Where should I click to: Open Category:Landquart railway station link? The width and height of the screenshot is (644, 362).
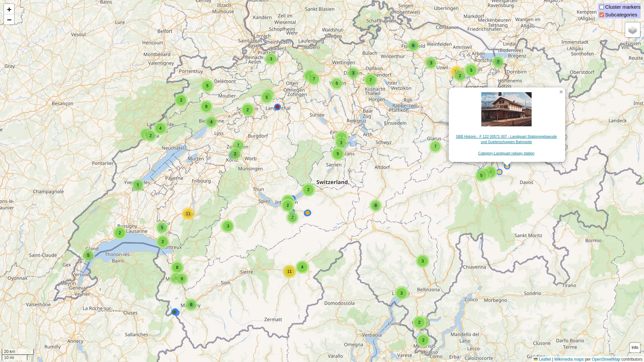point(506,153)
